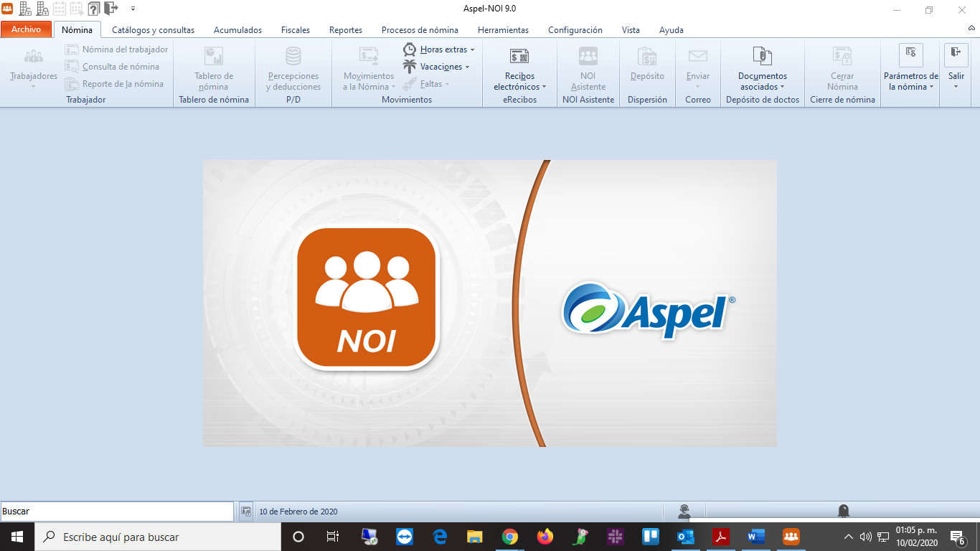Open the Ayuda tab
The width and height of the screenshot is (980, 551).
[x=672, y=30]
